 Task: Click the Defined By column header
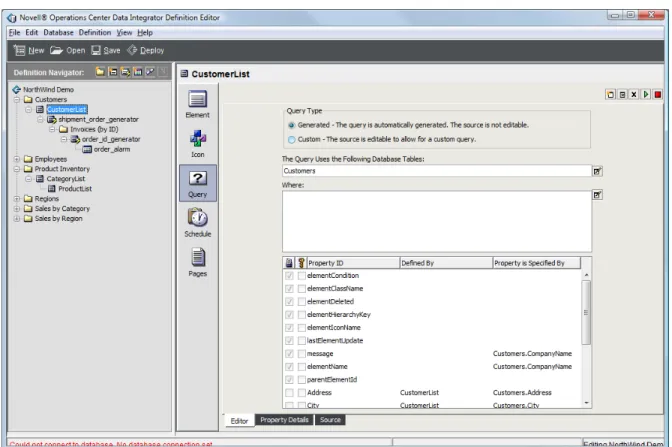click(446, 263)
